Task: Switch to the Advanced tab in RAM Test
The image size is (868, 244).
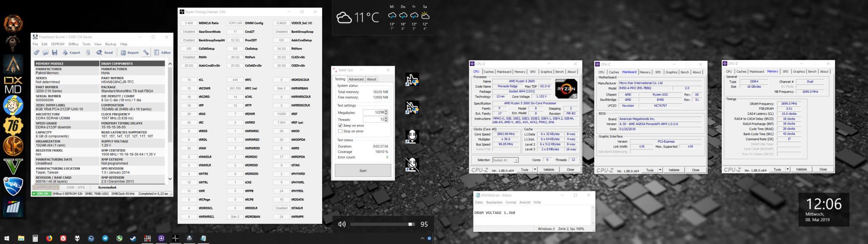Action: tap(356, 79)
